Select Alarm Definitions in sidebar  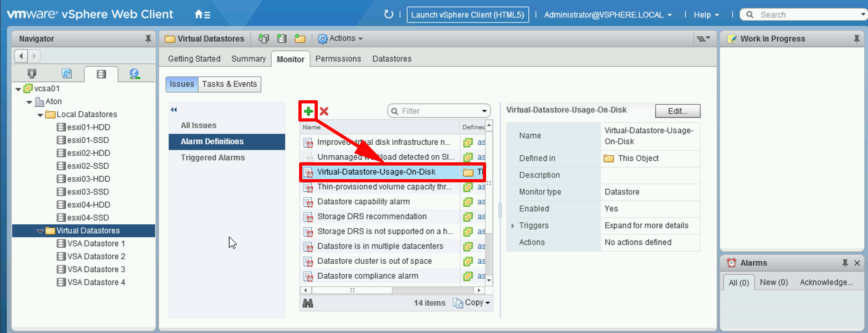pyautogui.click(x=227, y=142)
